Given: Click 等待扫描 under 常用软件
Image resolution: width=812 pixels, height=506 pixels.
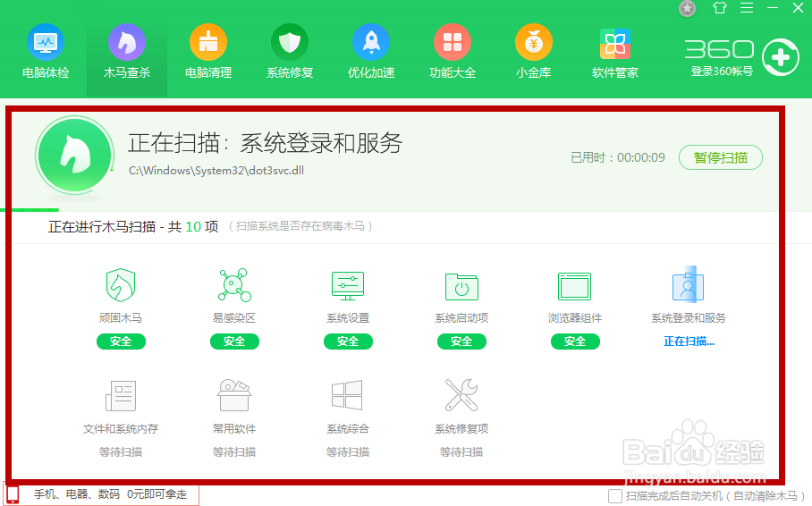Looking at the screenshot, I should click(x=234, y=452).
